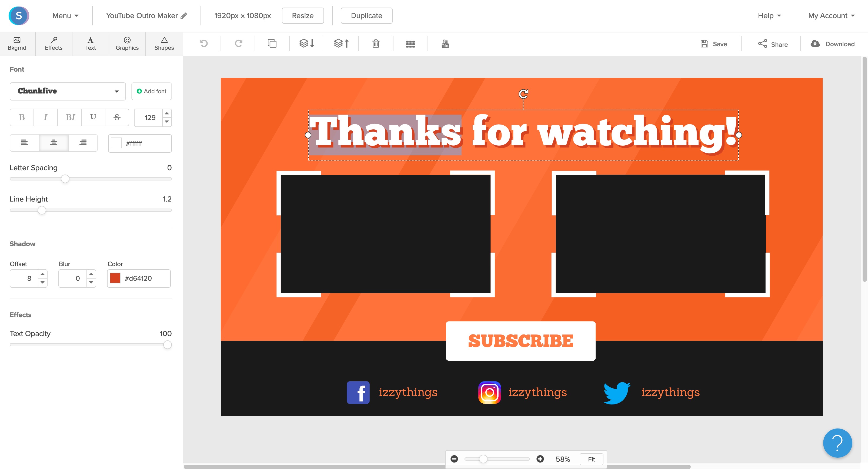Viewport: 868px width, 469px height.
Task: Click the duplicate layer icon
Action: 272,43
